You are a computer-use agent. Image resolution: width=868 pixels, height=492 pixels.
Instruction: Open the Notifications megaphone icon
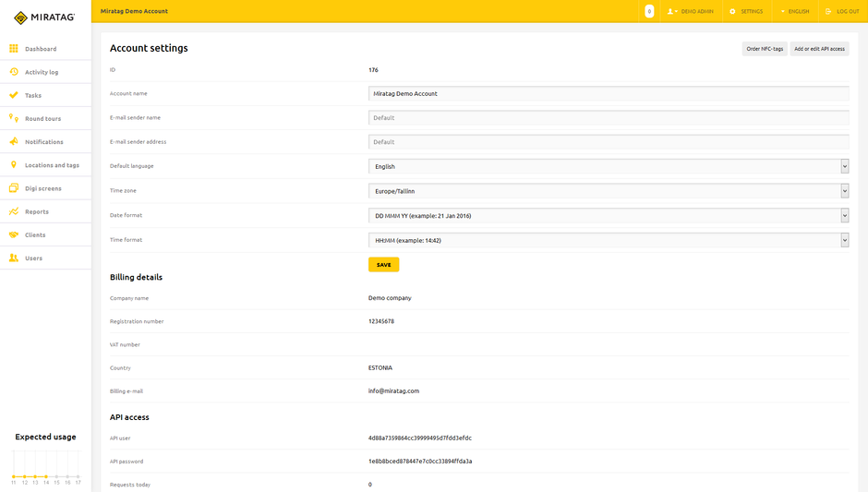point(14,141)
